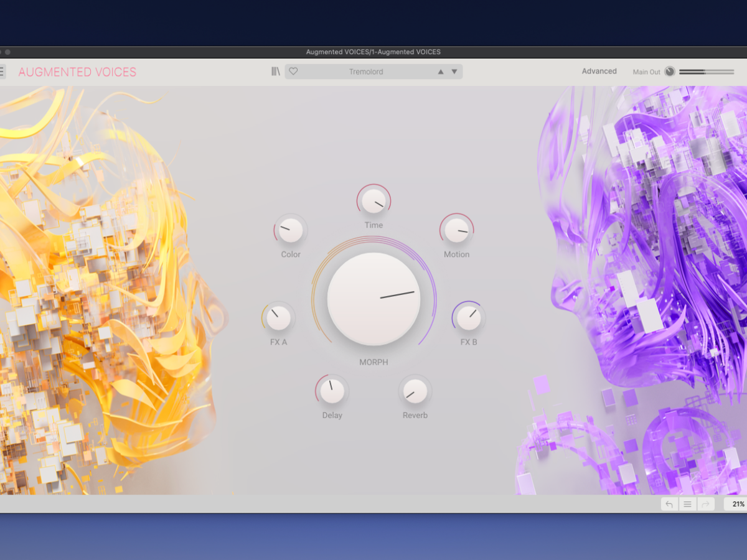Click the FX A knob
The image size is (747, 560).
click(278, 318)
